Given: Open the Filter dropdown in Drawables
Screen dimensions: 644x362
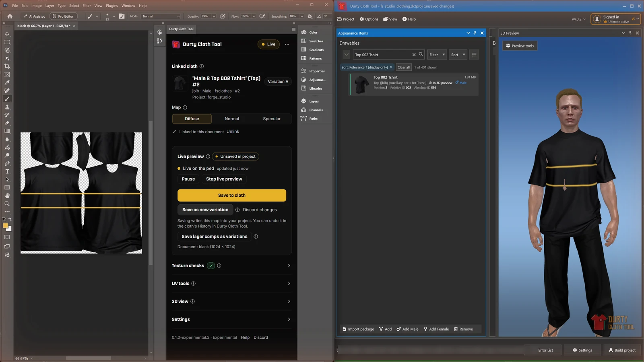Looking at the screenshot, I should click(437, 55).
